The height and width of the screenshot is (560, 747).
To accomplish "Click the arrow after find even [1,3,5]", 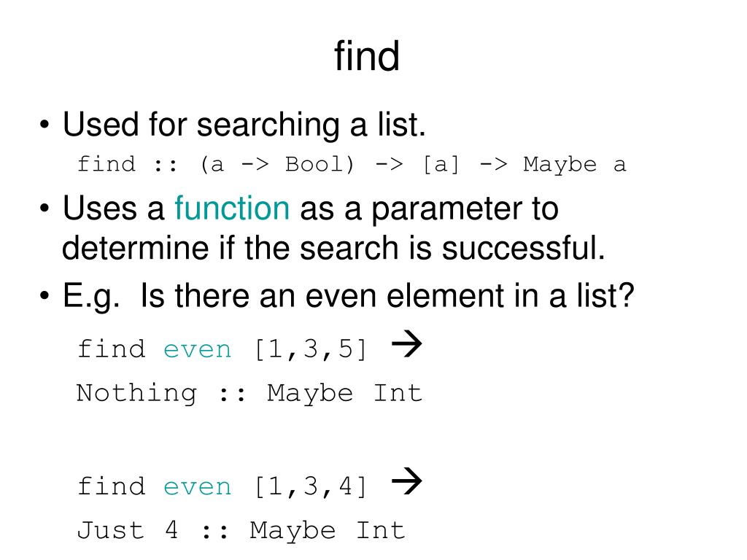I will [x=407, y=344].
